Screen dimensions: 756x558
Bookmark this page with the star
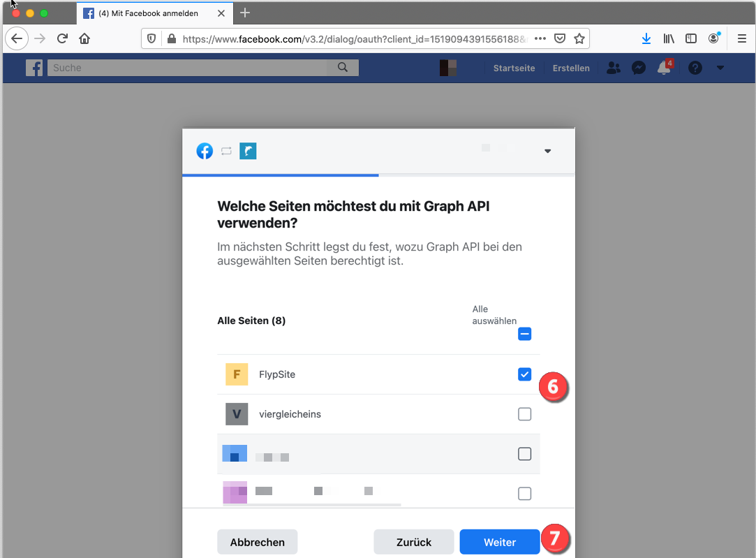579,38
